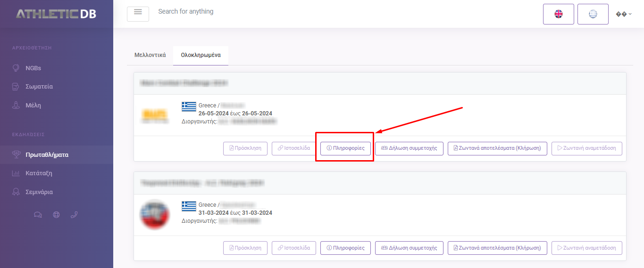Open Πληροφορίες for the 31-03-2024 event
The width and height of the screenshot is (644, 268).
pyautogui.click(x=345, y=248)
